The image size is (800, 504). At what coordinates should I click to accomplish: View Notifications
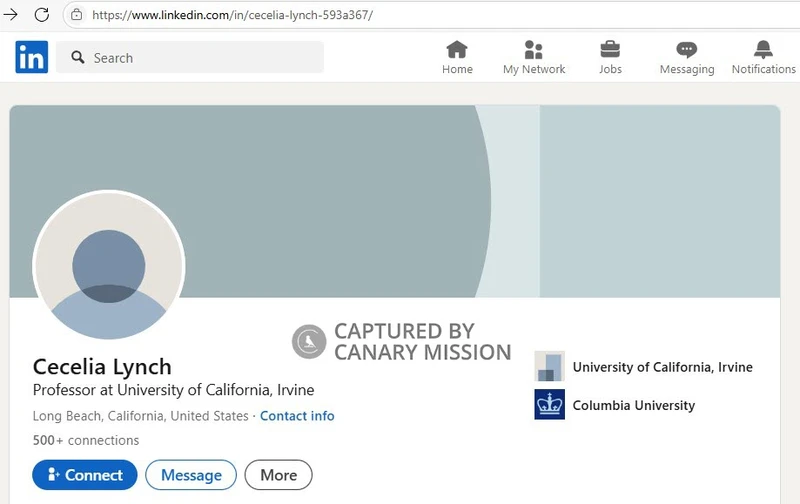click(x=763, y=58)
